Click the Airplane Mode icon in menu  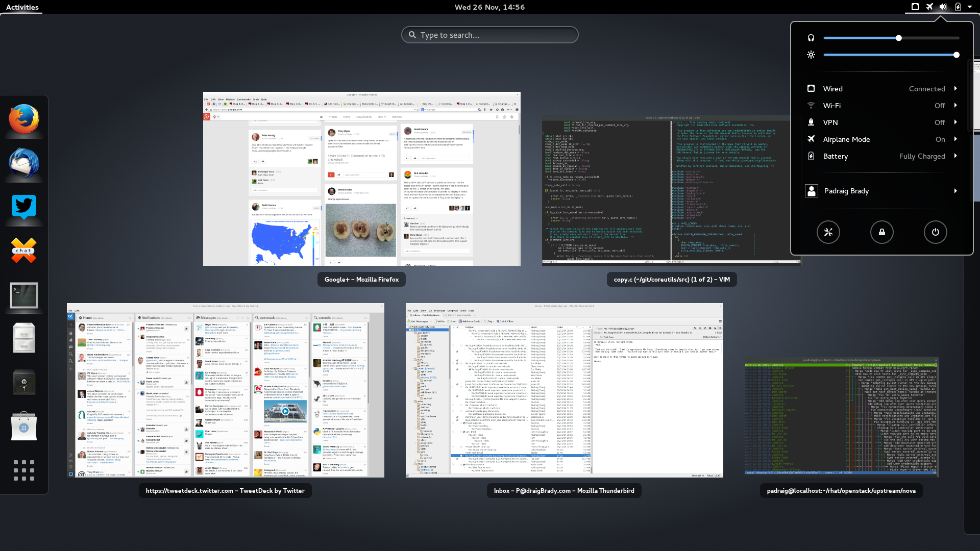[811, 139]
